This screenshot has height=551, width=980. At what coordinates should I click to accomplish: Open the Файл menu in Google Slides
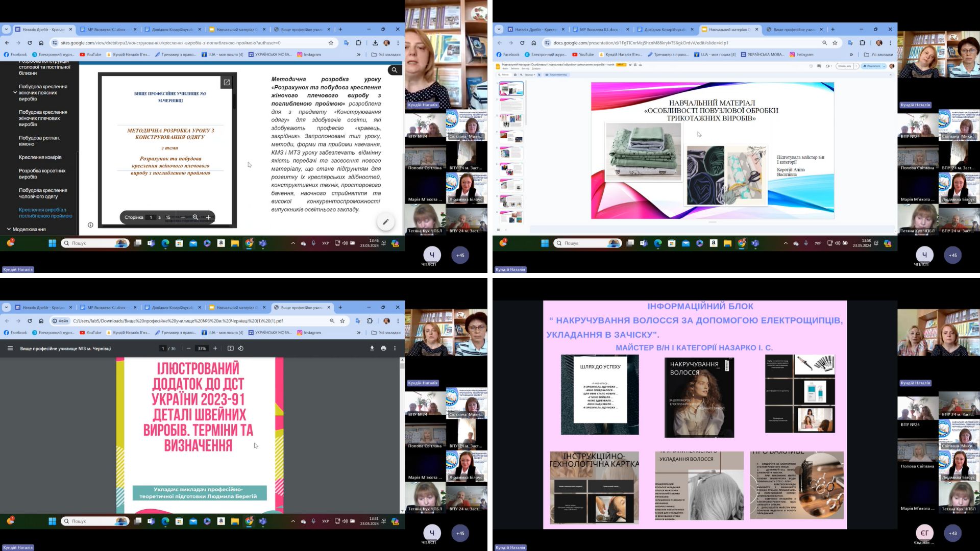pyautogui.click(x=505, y=68)
